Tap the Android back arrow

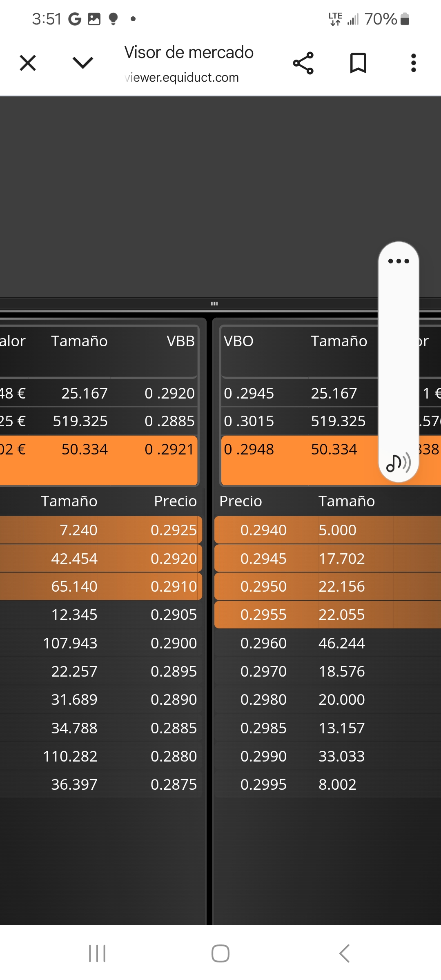[344, 953]
